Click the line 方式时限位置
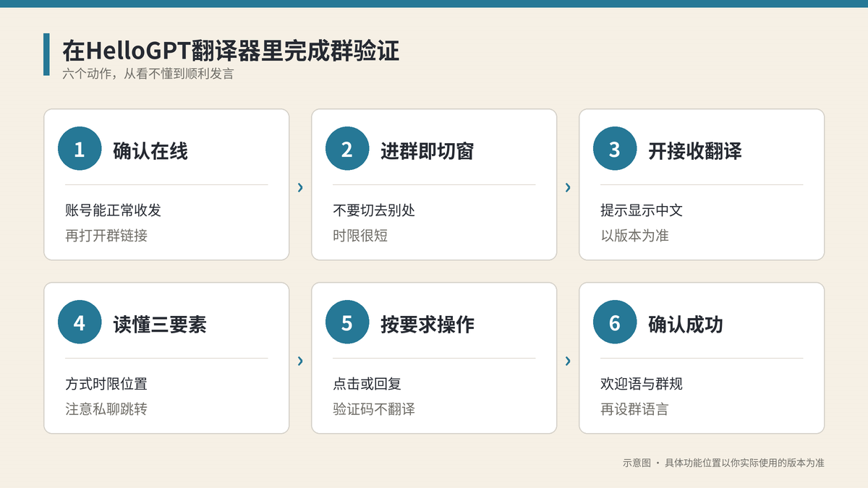 click(x=106, y=384)
